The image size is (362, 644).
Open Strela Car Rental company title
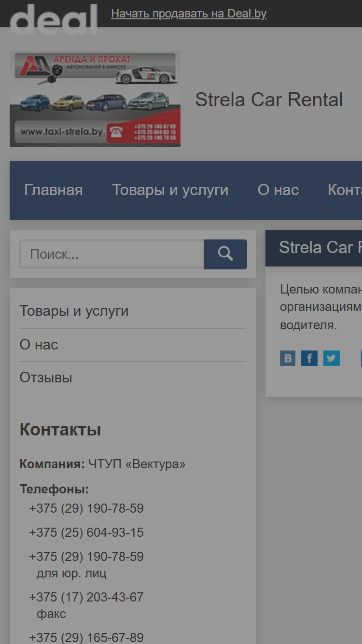[269, 100]
